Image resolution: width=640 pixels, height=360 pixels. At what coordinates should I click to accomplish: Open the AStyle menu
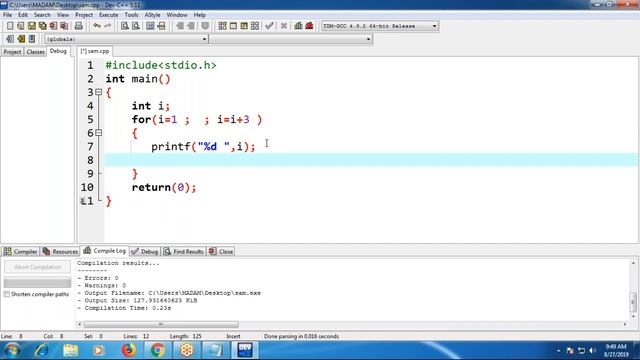tap(152, 15)
